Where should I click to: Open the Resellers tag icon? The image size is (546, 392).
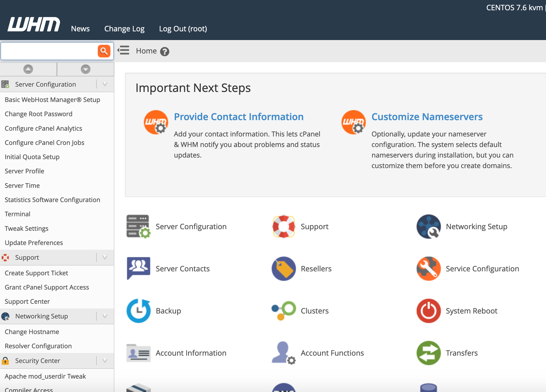click(x=284, y=269)
